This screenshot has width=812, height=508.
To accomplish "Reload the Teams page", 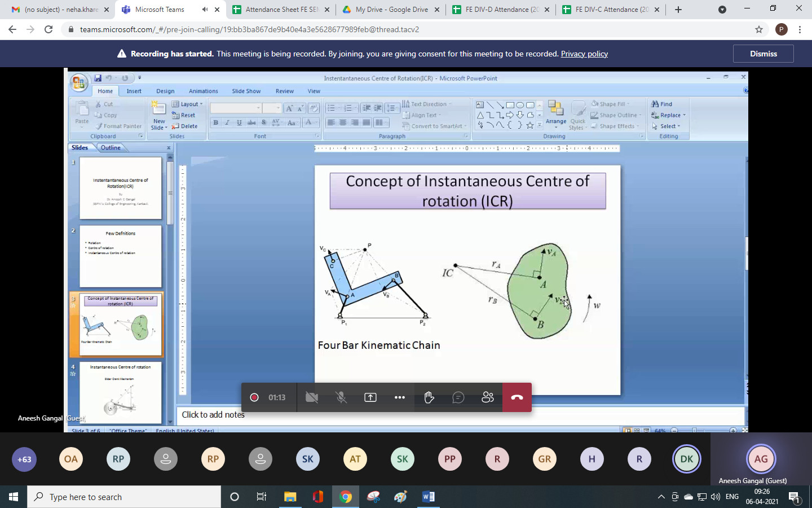I will (48, 29).
